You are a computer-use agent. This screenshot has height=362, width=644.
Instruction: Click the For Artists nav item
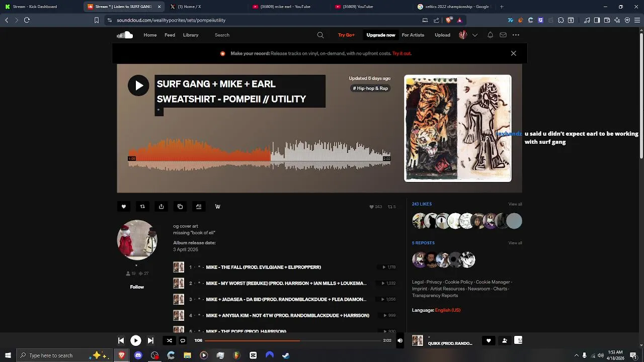(413, 35)
